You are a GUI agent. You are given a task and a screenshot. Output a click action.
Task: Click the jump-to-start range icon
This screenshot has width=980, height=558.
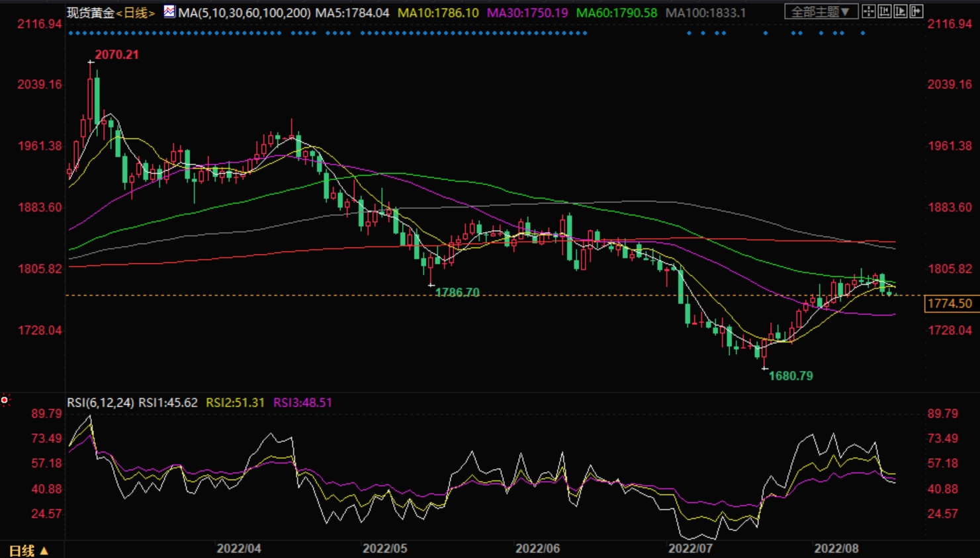click(885, 11)
